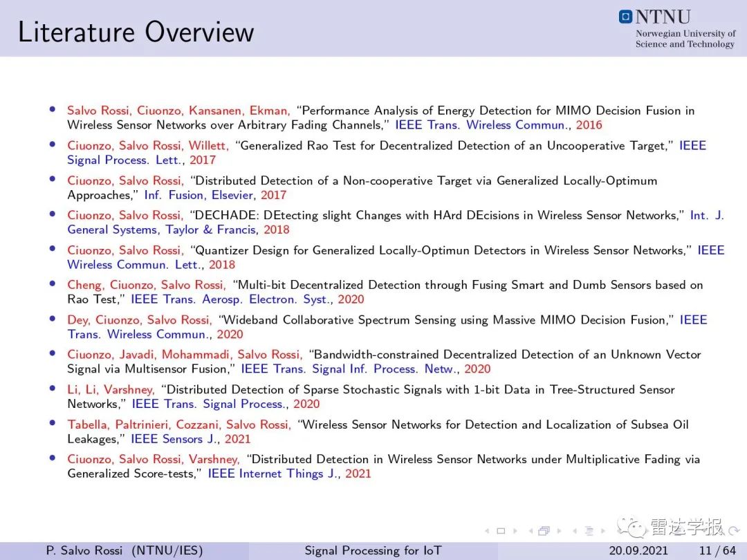Advance to next slide using right arrow
The width and height of the screenshot is (747, 560).
(515, 531)
